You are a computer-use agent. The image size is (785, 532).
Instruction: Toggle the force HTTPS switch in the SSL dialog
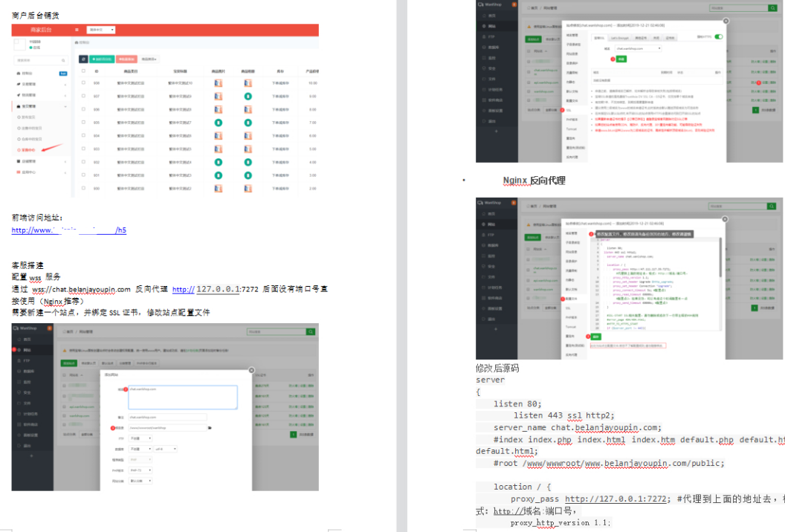point(718,36)
